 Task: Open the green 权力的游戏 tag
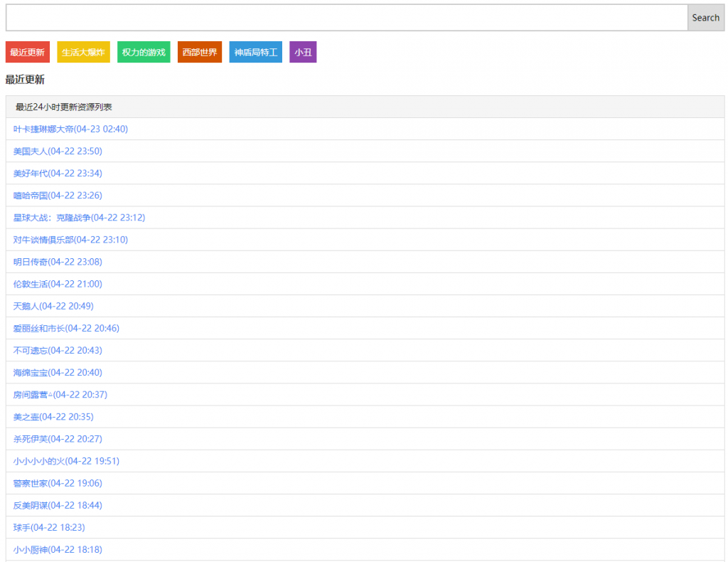coord(144,52)
